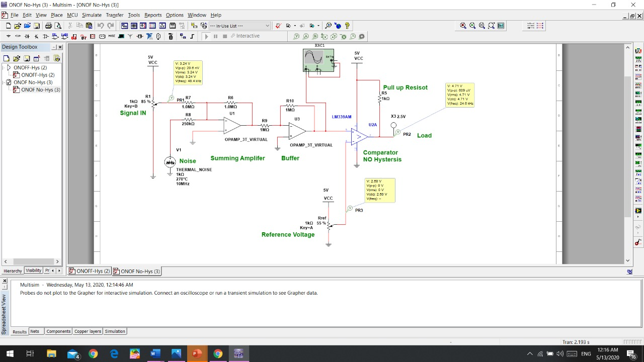Switch to the ONOFF-Hys (2) document tab
Viewport: 644px width, 362px height.
(x=90, y=271)
